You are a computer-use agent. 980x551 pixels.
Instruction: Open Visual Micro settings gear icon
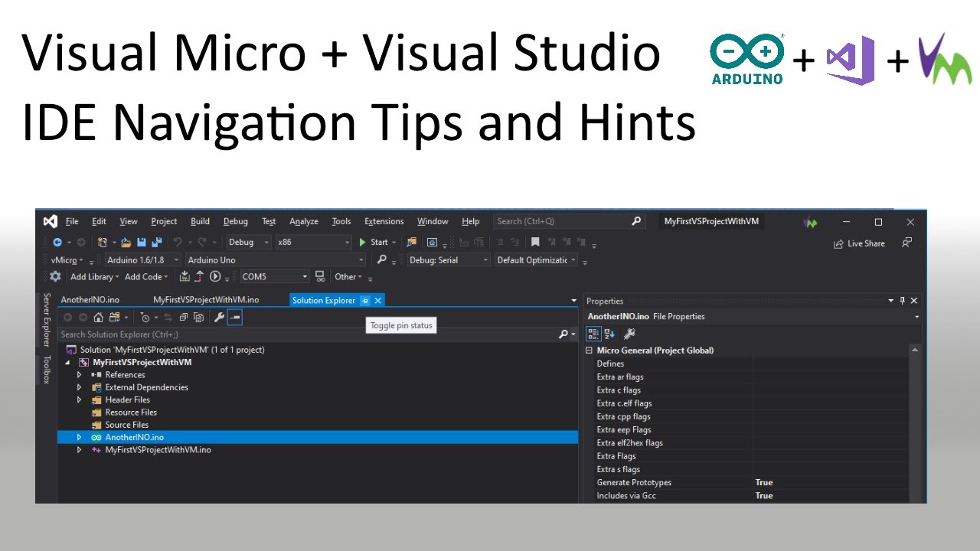[55, 276]
